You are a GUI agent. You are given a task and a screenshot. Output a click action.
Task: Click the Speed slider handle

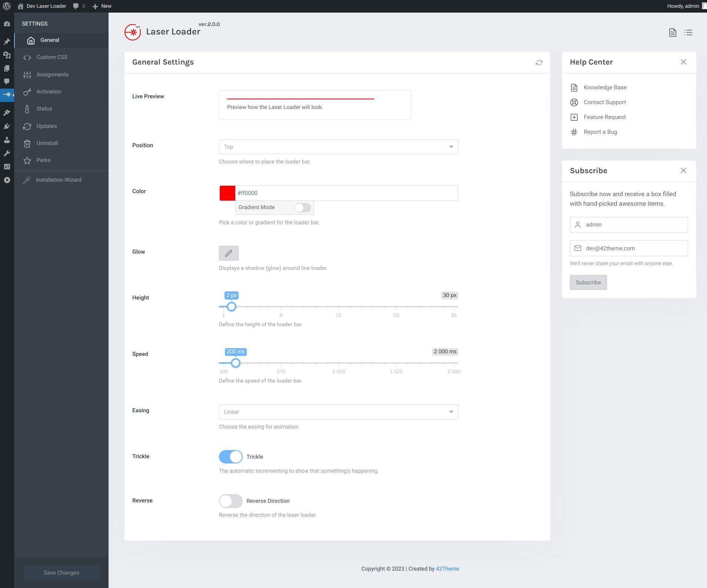tap(236, 363)
